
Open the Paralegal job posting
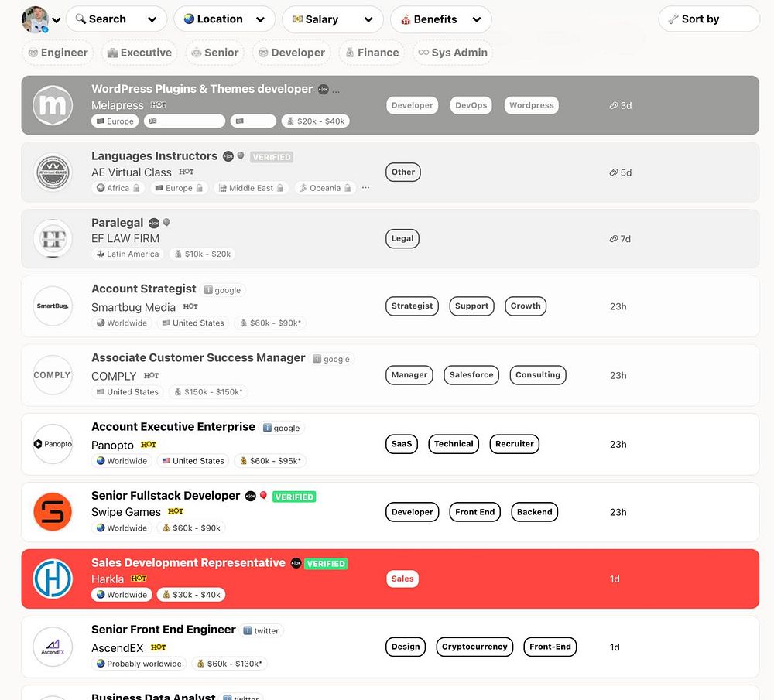coord(117,223)
